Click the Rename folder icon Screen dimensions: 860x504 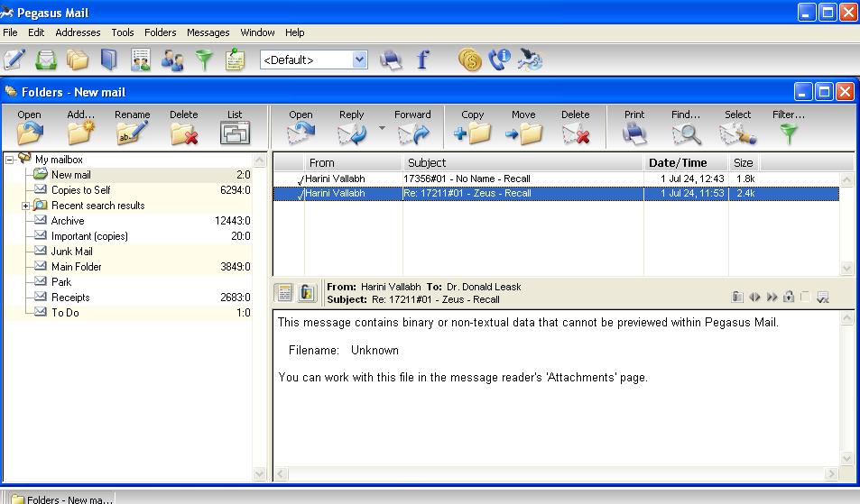132,134
